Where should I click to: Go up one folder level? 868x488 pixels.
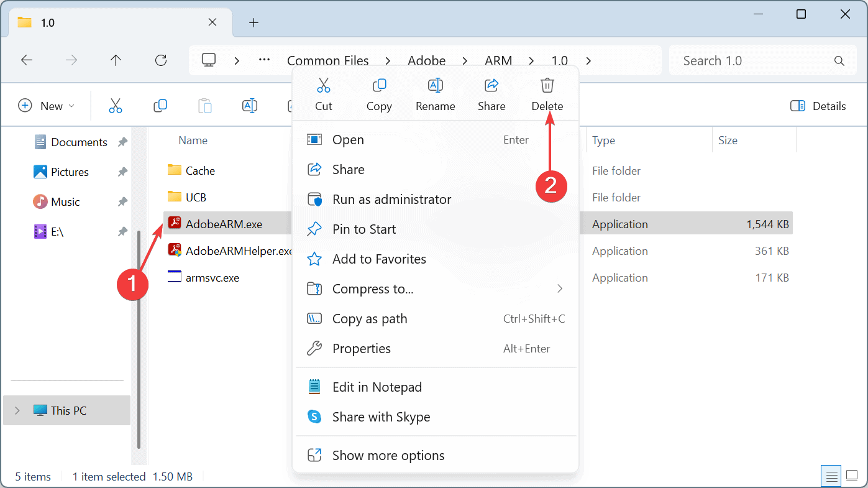[116, 60]
